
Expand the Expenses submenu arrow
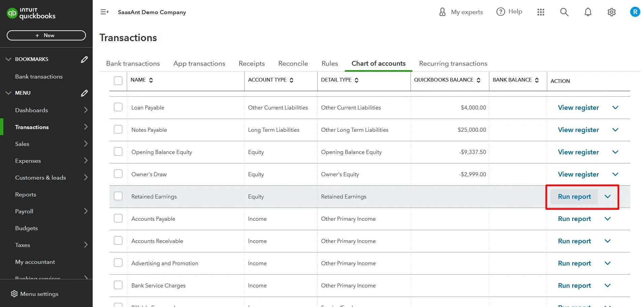[86, 160]
